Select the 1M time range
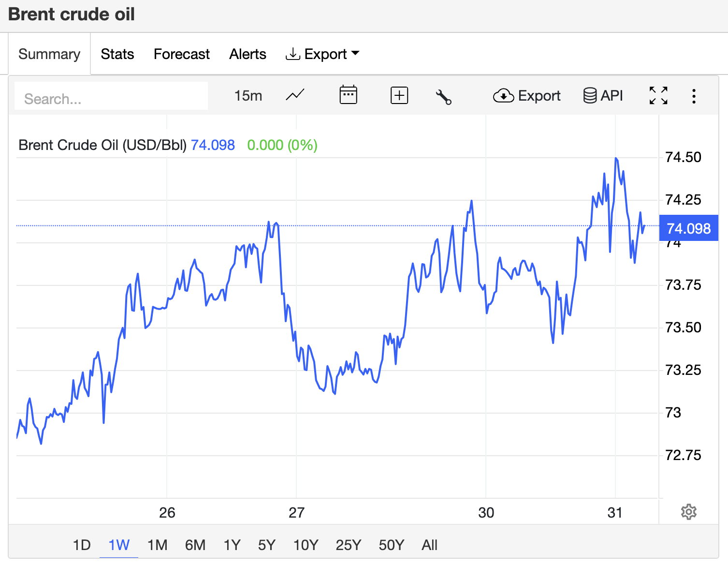Viewport: 728px width, 566px height. tap(157, 545)
